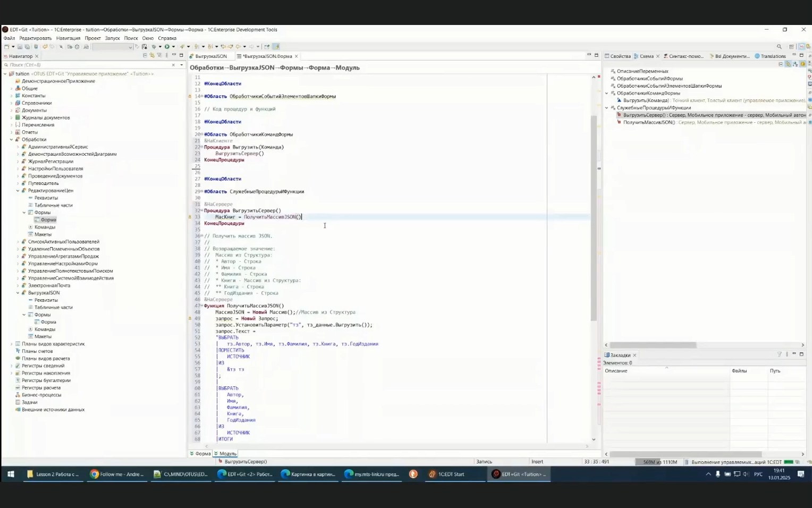Click the Undo arrow toolbar icon
The height and width of the screenshot is (508, 812).
coord(45,47)
